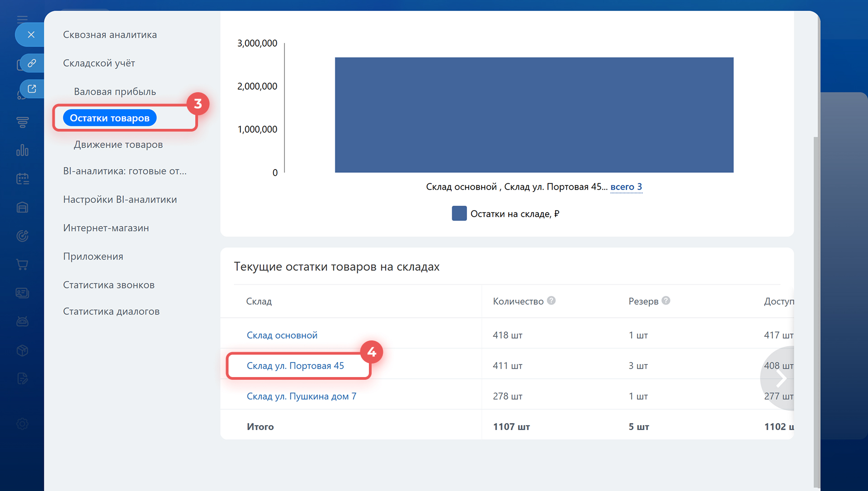Open the bar chart analytics sidebar icon

22,151
